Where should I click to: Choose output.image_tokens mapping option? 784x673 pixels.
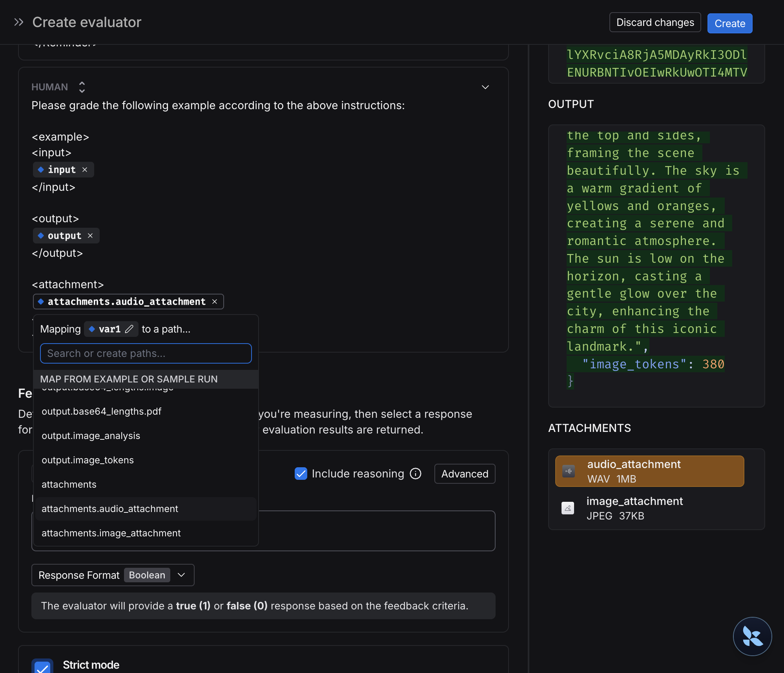(x=88, y=460)
